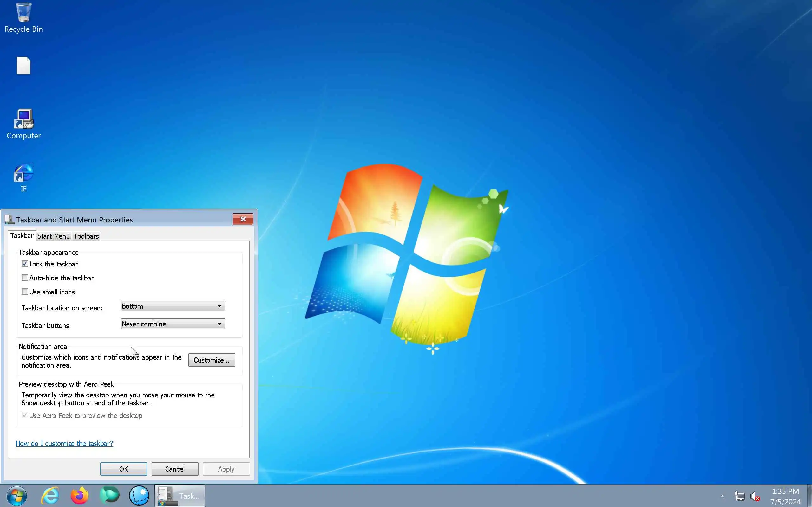The width and height of the screenshot is (812, 507).
Task: Open the Windows Start orb
Action: coord(16,496)
